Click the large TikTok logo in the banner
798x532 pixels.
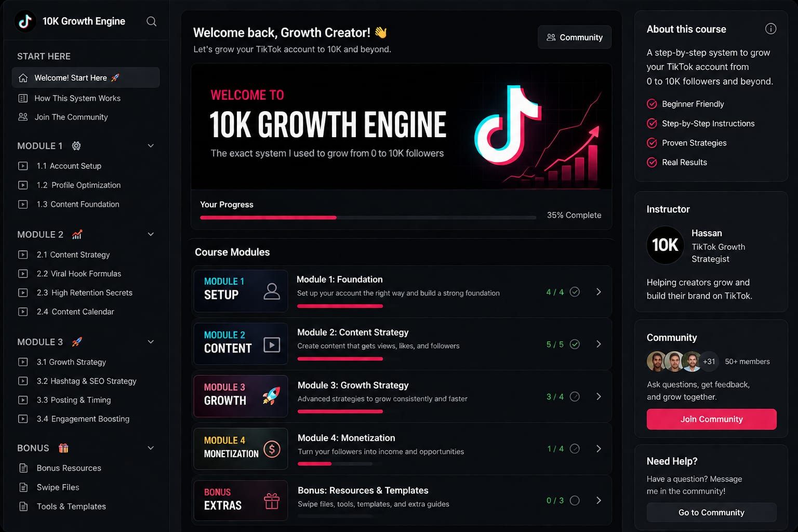point(508,125)
